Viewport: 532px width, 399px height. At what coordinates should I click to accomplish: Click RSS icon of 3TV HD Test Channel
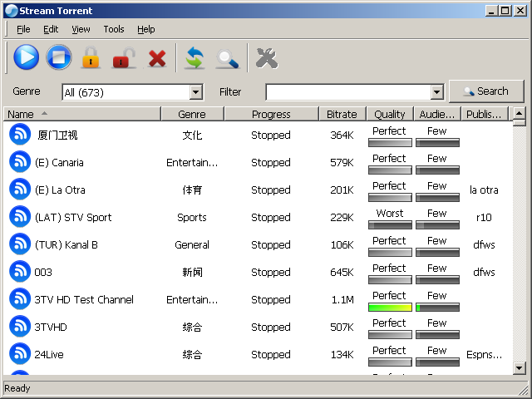[20, 299]
